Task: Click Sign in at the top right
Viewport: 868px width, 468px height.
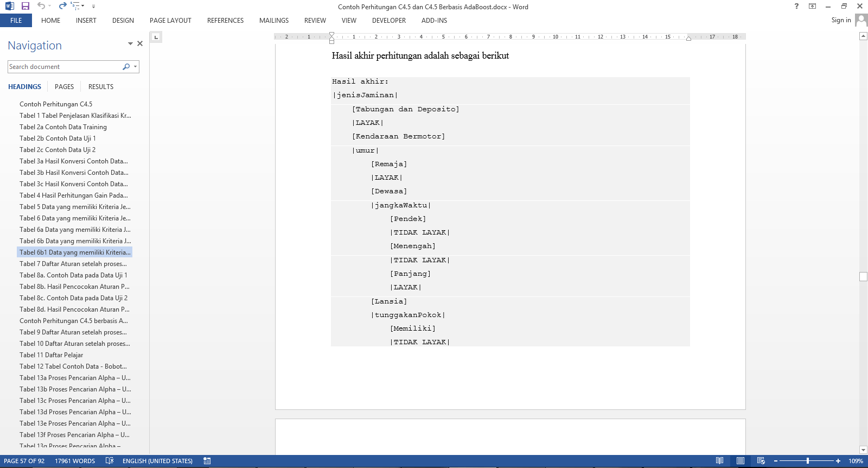Action: [841, 20]
